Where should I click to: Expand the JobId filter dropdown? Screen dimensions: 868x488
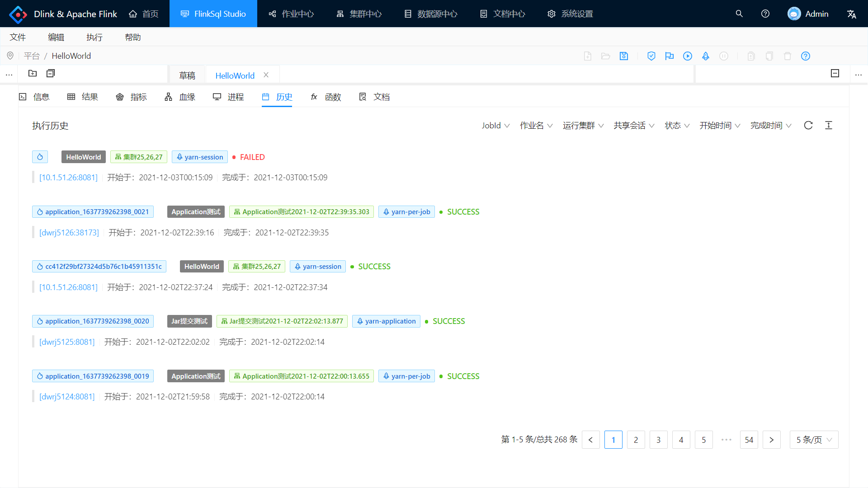coord(495,126)
